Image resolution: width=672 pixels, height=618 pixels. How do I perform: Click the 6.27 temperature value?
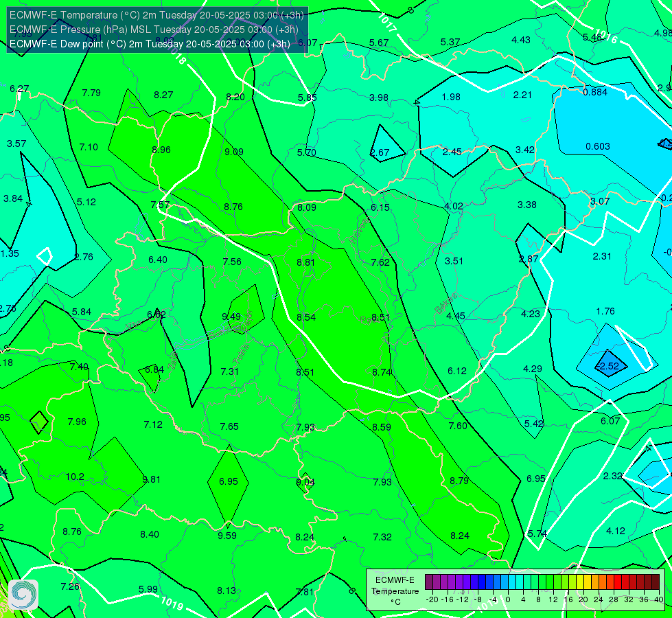[x=19, y=89]
